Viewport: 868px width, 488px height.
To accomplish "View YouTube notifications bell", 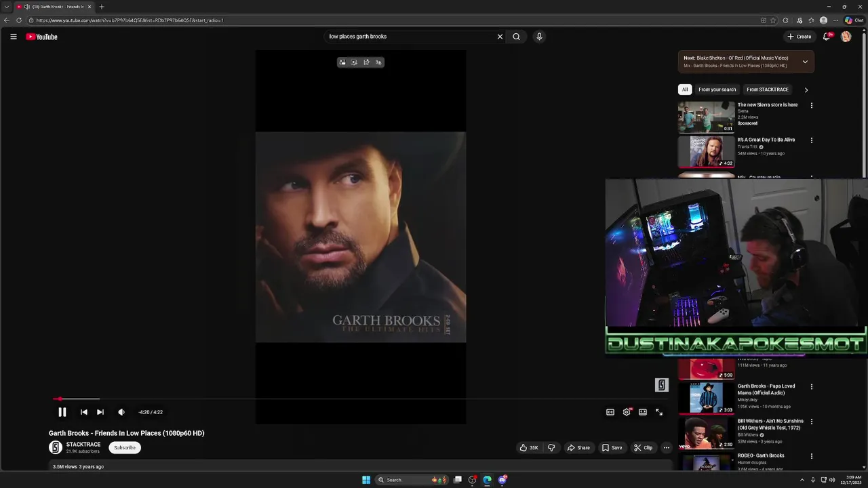I will pyautogui.click(x=827, y=37).
